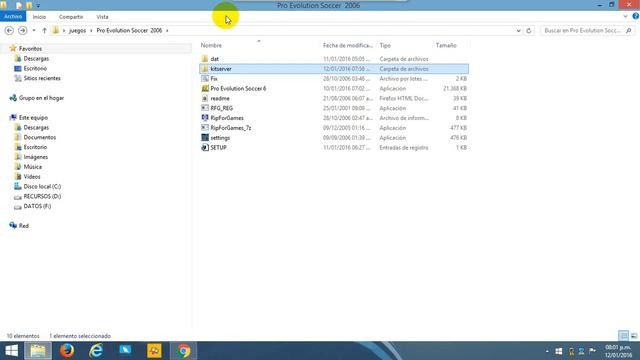The image size is (640, 360).
Task: Select the RipForGames info file icon
Action: 205,118
